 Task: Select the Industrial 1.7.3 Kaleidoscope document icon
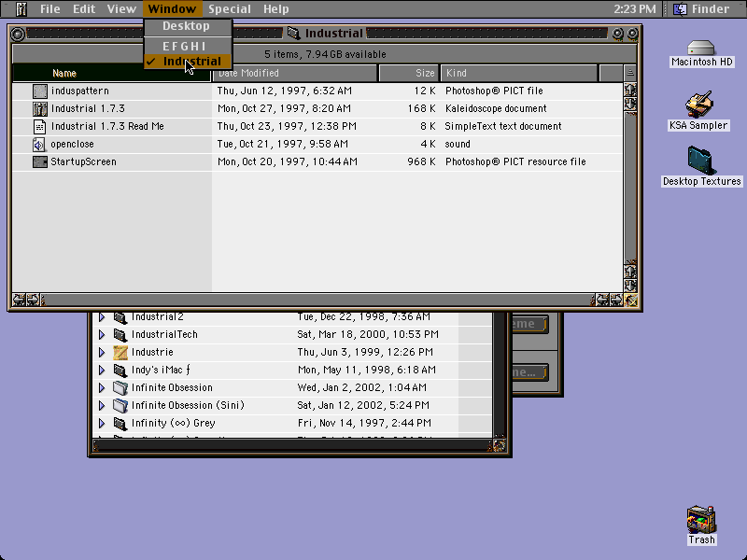point(40,108)
